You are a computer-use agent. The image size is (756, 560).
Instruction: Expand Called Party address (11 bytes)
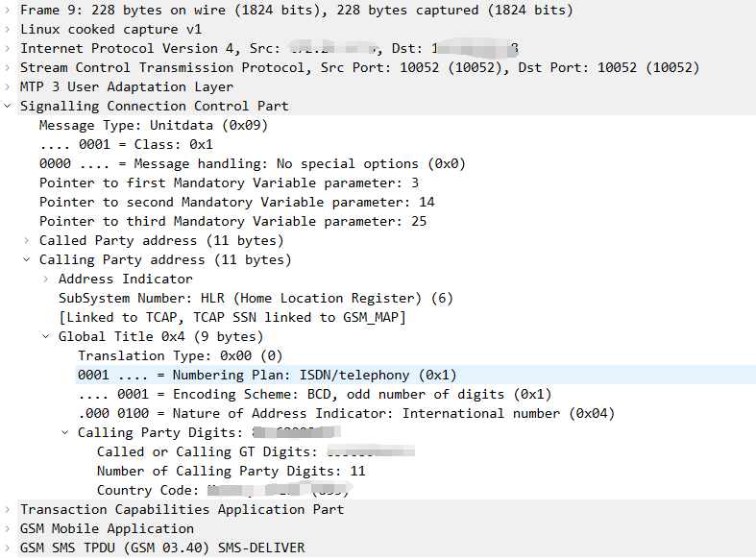[28, 240]
